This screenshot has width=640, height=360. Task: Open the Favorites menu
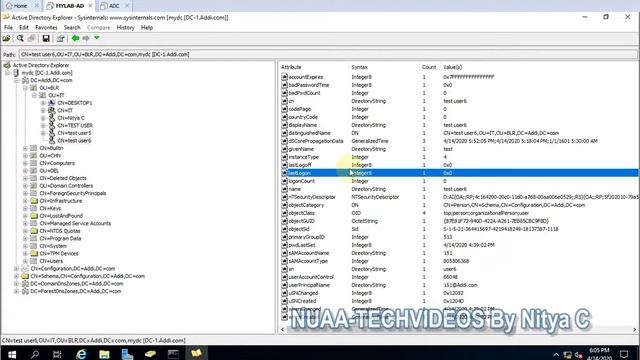pos(46,27)
